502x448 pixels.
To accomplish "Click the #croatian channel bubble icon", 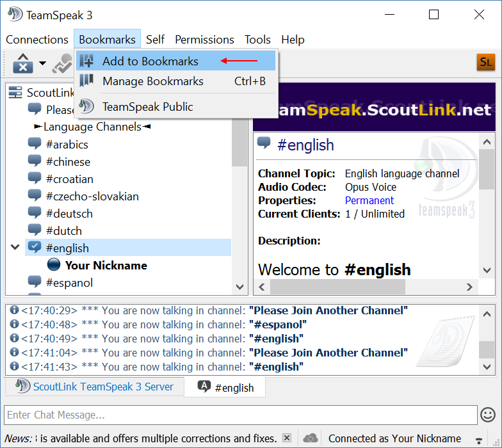I will coord(35,178).
